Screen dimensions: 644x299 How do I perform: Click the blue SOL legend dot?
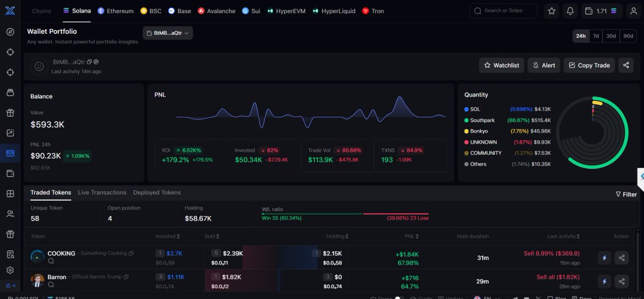point(466,109)
